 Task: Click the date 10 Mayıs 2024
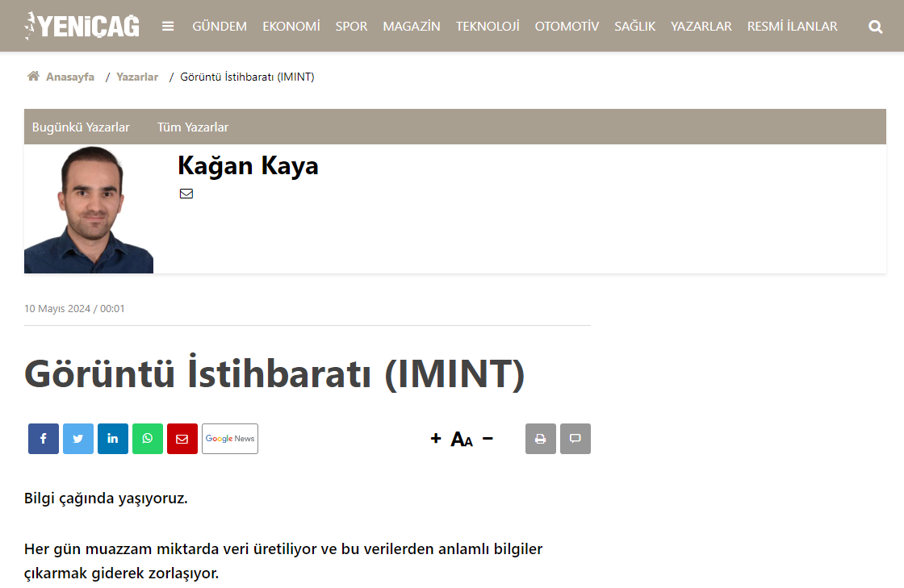57,309
